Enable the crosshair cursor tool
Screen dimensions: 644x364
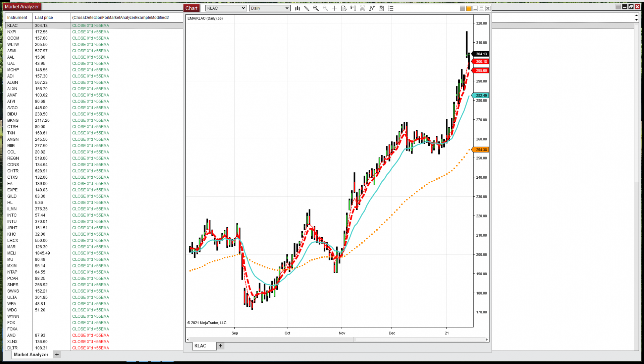coord(334,8)
